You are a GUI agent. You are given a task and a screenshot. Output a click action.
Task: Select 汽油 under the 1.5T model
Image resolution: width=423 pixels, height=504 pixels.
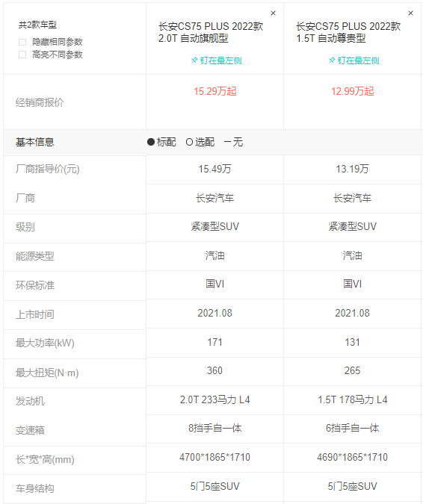(x=353, y=255)
